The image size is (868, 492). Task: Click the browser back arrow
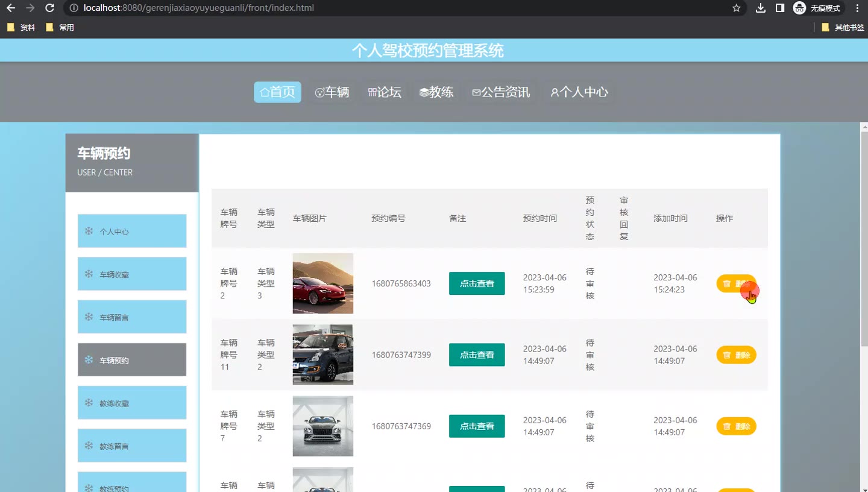point(11,8)
